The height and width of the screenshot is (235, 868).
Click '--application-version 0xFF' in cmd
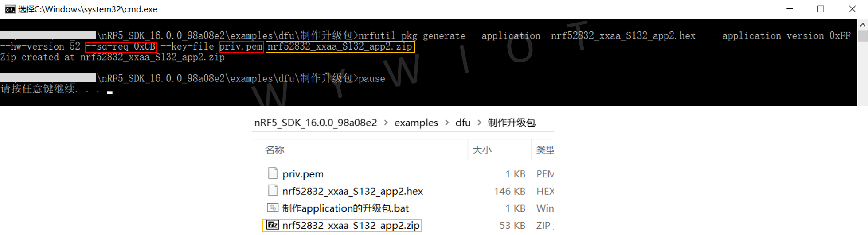click(x=781, y=36)
